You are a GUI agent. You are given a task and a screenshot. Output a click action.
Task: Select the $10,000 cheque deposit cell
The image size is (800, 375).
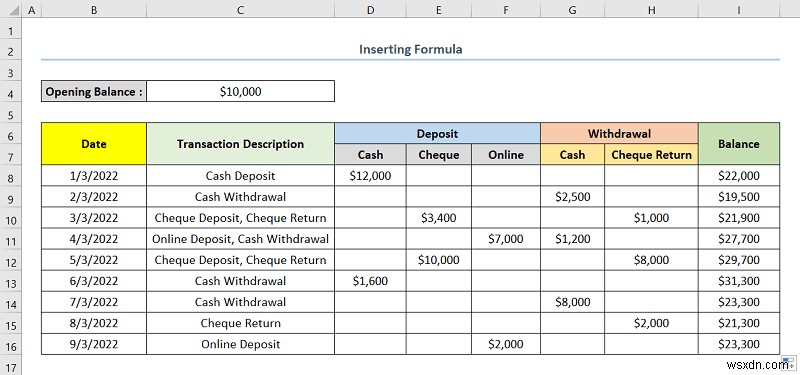click(x=439, y=260)
